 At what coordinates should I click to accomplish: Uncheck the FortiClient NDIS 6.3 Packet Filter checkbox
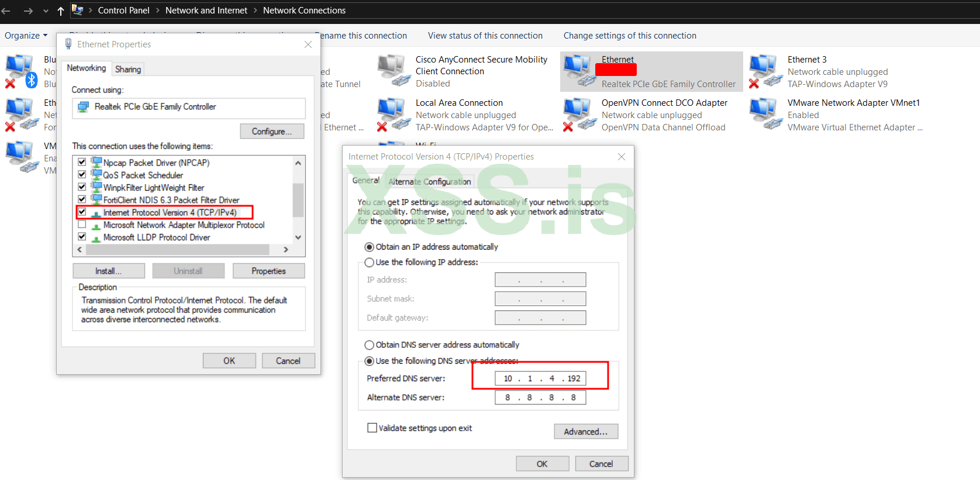pyautogui.click(x=82, y=199)
